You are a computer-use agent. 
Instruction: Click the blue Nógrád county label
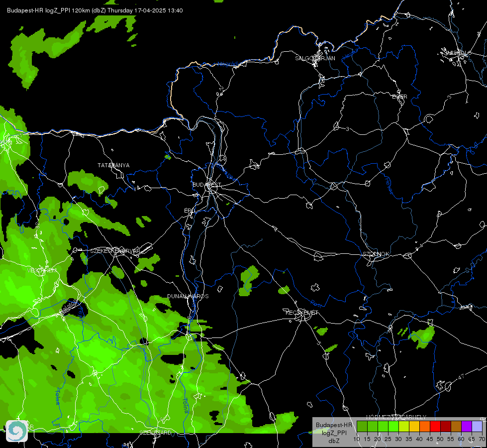click(227, 64)
